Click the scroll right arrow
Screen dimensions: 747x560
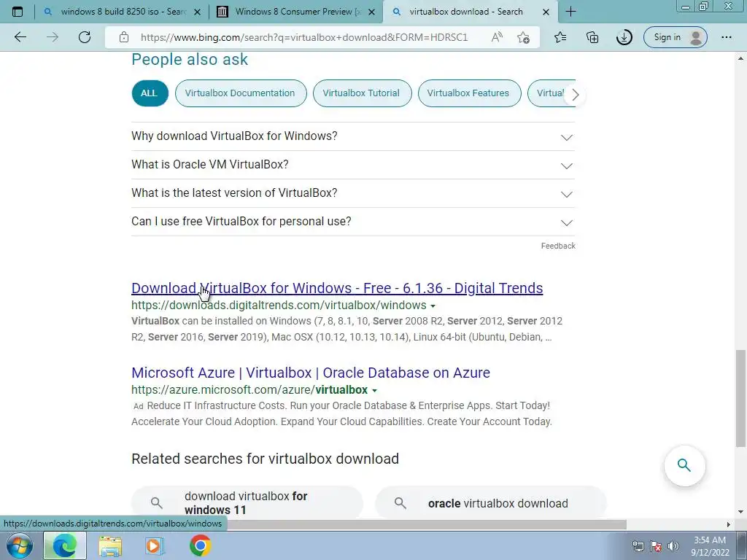[x=728, y=524]
